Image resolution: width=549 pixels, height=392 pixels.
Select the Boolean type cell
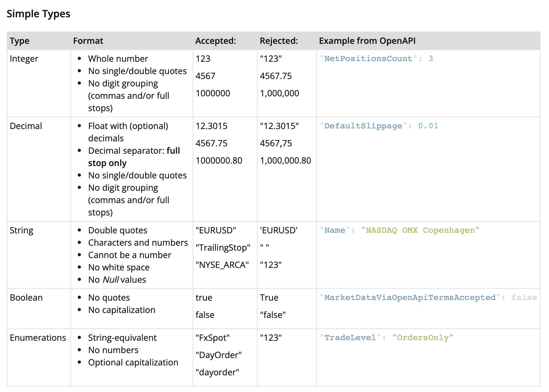coord(26,298)
